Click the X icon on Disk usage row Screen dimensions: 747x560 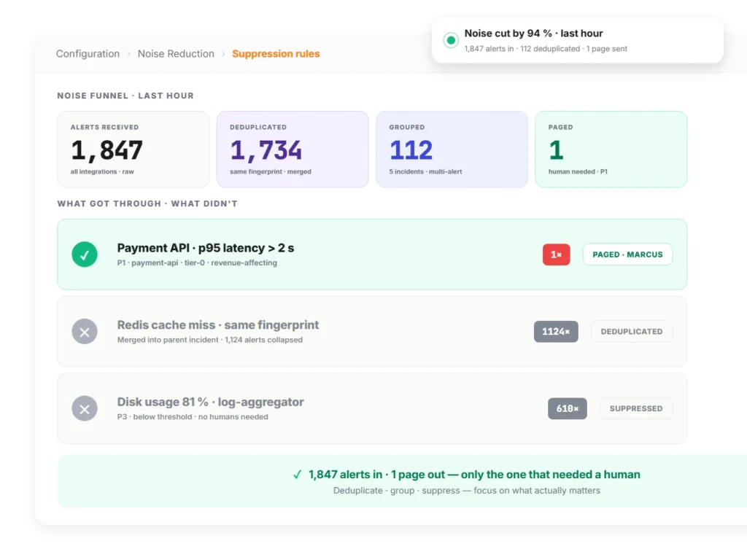pos(85,408)
